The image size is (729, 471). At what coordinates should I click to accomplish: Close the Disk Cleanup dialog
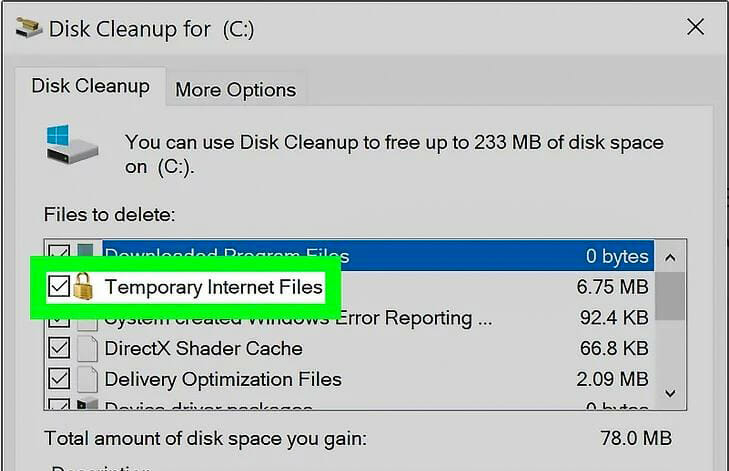click(x=696, y=27)
